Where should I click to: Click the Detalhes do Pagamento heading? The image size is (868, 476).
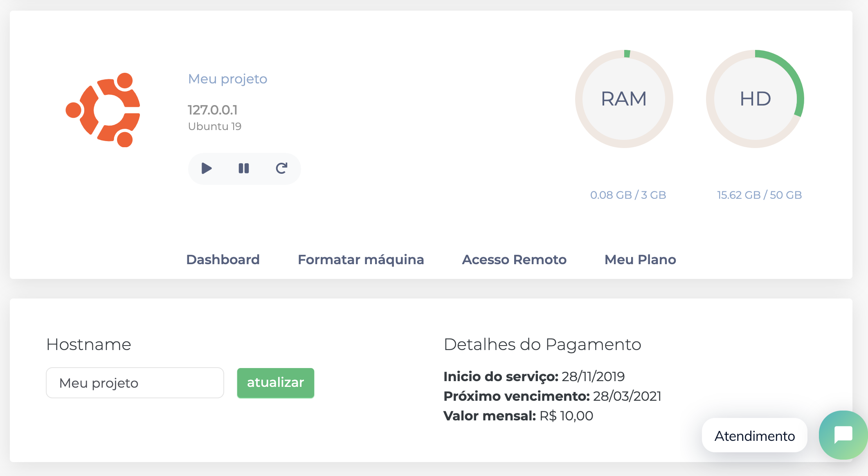pyautogui.click(x=542, y=345)
